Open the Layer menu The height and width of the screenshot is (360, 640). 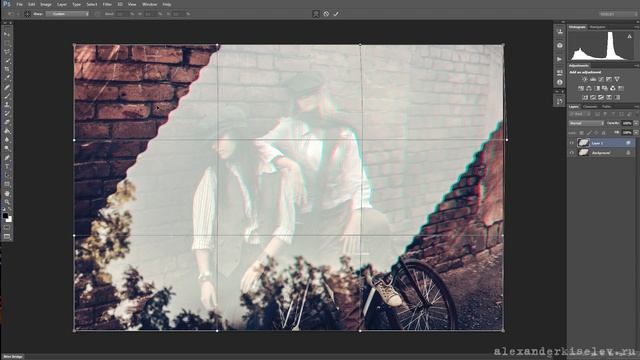click(x=62, y=4)
